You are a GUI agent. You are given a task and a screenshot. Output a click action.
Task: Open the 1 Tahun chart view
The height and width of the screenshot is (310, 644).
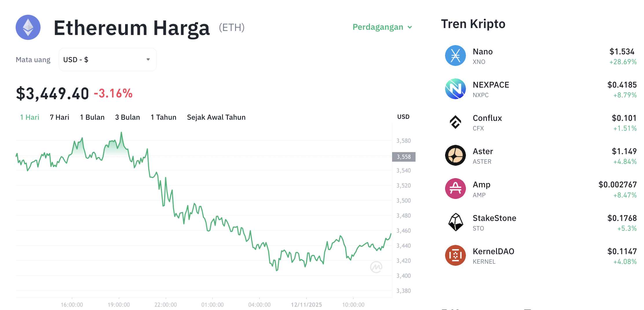point(163,117)
